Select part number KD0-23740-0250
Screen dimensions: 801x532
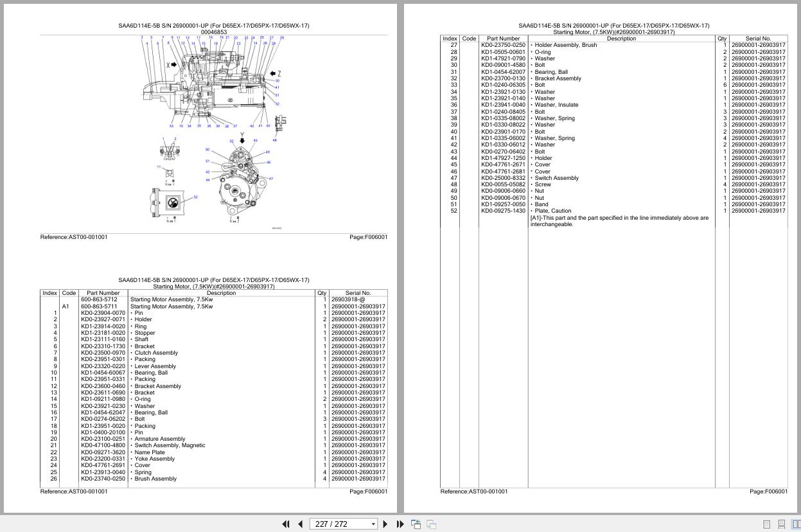coord(103,479)
